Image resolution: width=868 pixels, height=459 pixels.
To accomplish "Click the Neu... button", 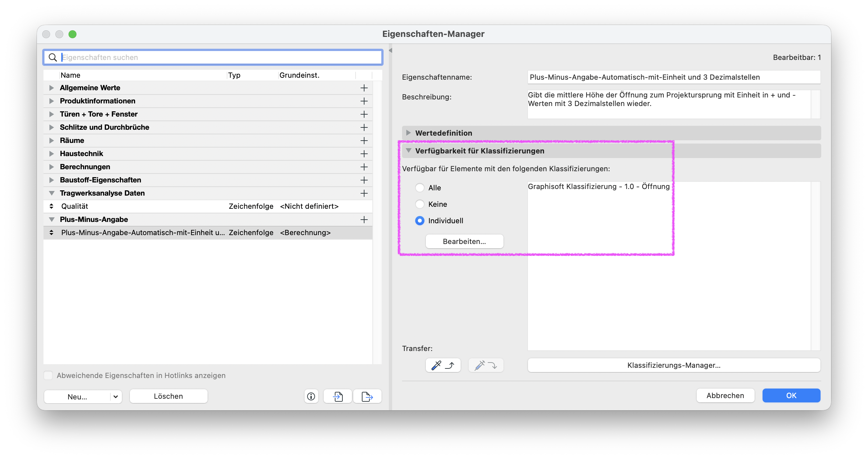I will click(77, 396).
